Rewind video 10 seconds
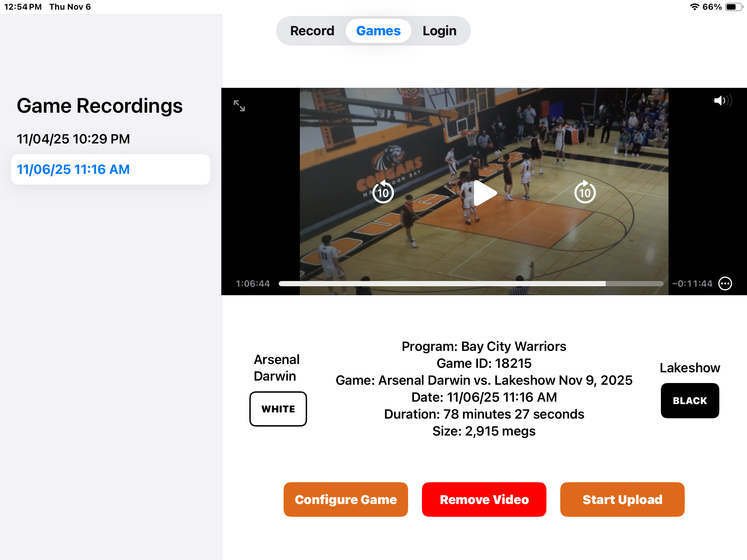 pos(383,192)
